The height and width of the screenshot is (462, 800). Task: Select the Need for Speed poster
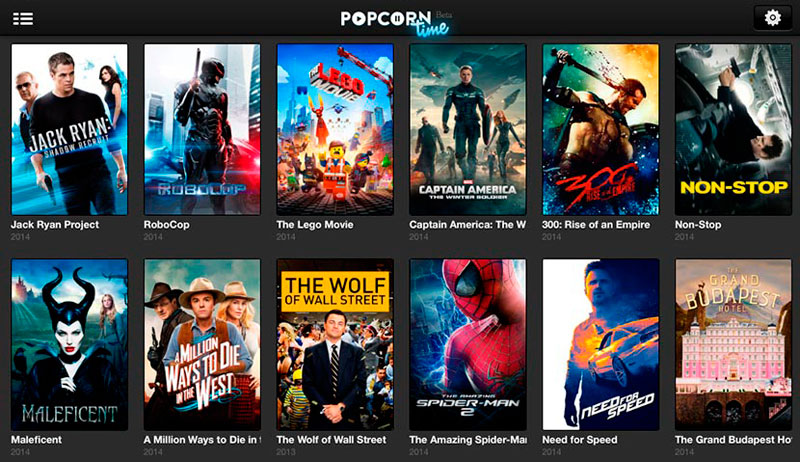[601, 345]
